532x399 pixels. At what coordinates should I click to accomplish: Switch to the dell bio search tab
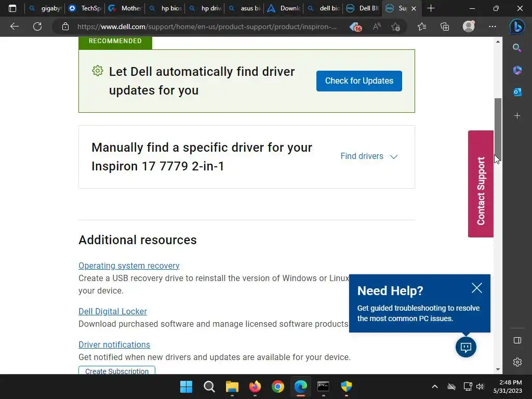pos(324,8)
